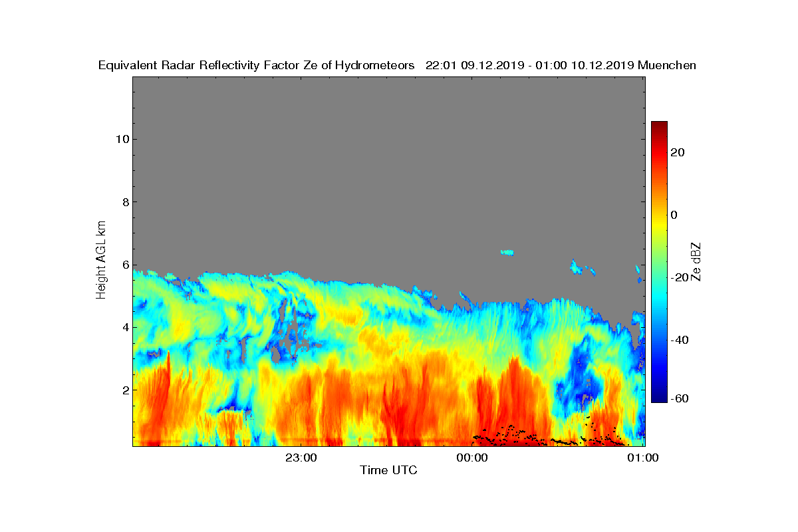
Task: Click the '00:00' time tick label
Action: [472, 457]
